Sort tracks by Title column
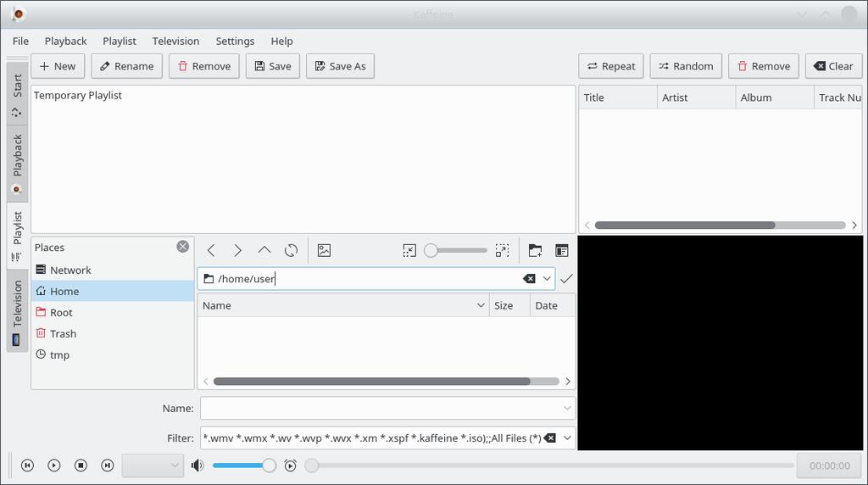This screenshot has height=485, width=868. point(618,98)
